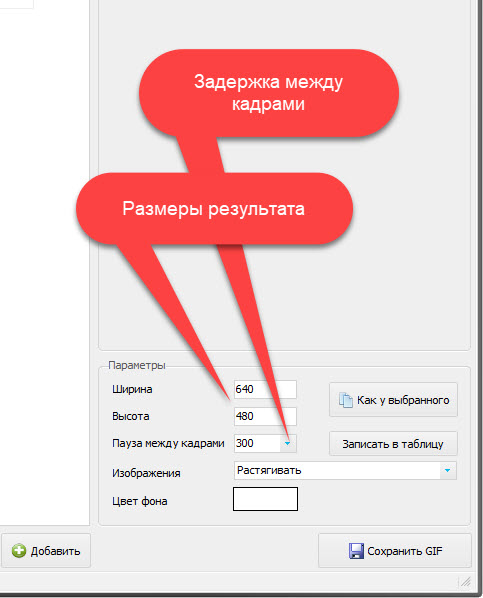Click the red Размеры результата callout

(214, 209)
